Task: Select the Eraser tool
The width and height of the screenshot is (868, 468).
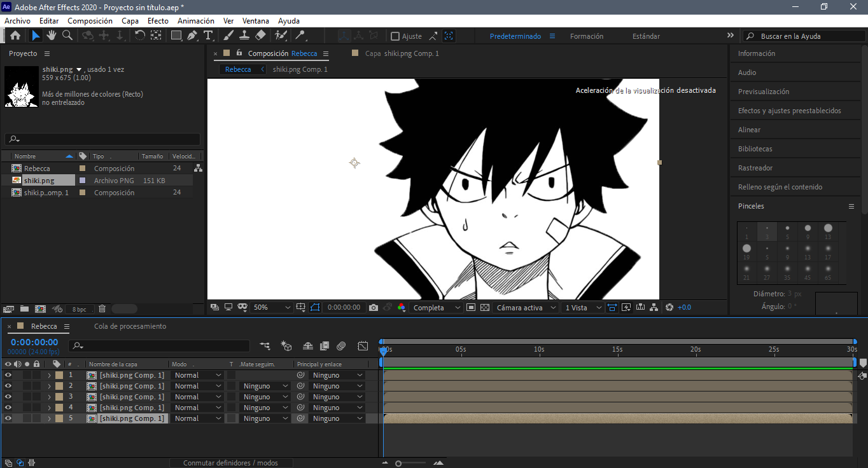Action: coord(260,36)
